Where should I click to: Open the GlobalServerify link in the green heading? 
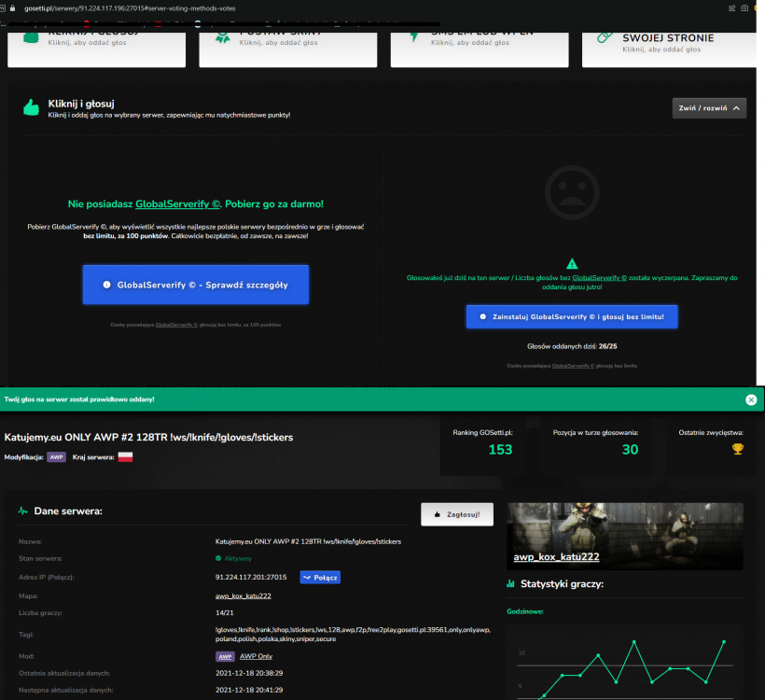pos(177,204)
